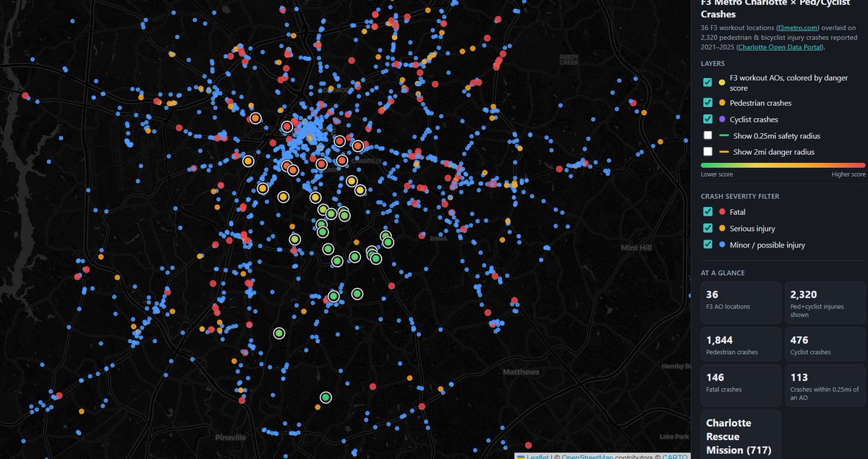
Task: Click the Lake Park map label
Action: click(675, 437)
